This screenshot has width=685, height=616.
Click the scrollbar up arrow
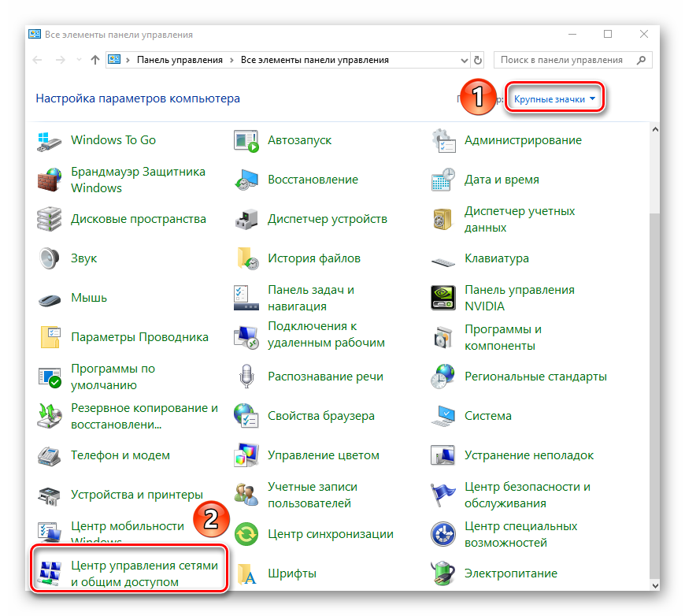[x=654, y=129]
